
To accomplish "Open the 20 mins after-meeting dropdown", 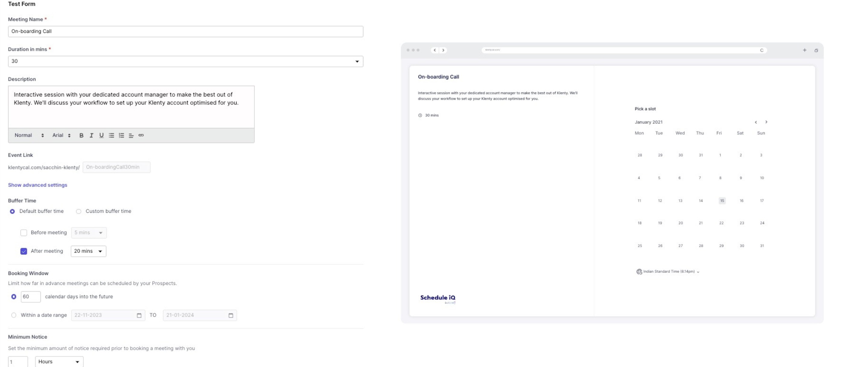I will click(x=88, y=251).
